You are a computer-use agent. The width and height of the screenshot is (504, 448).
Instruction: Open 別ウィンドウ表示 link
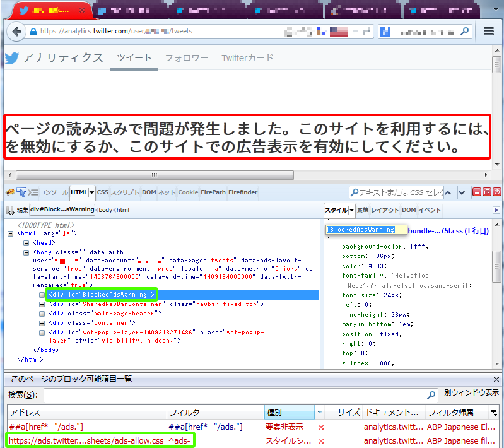(472, 392)
